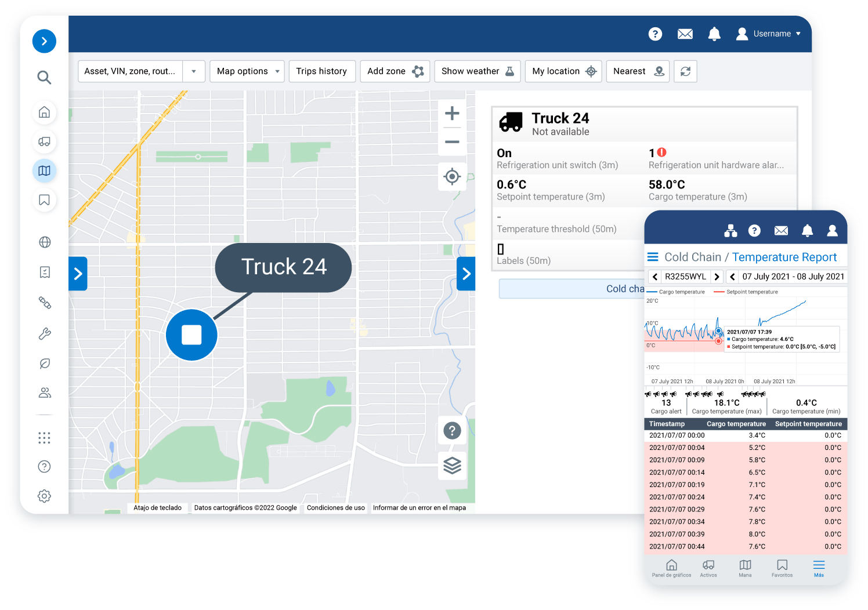Open the Assets sidebar icon showing a truck
This screenshot has height=610, width=868.
tap(44, 141)
